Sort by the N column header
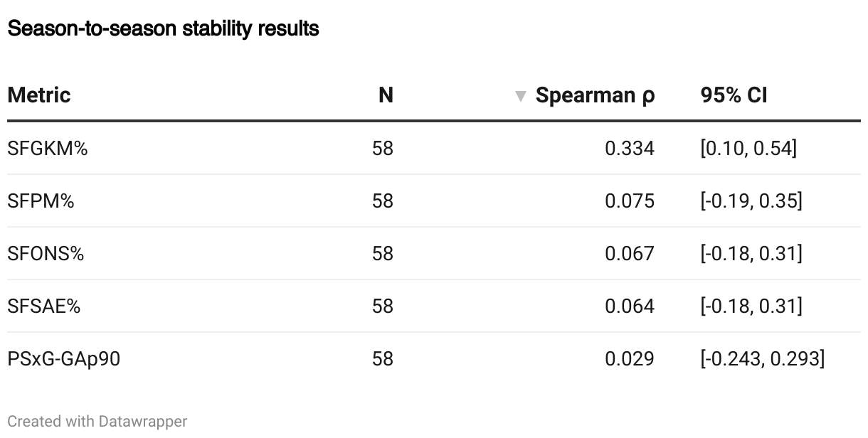Image resolution: width=868 pixels, height=438 pixels. (386, 95)
